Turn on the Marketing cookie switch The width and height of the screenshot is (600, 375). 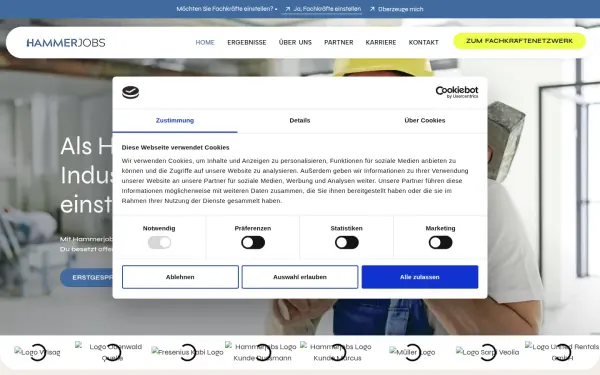440,243
